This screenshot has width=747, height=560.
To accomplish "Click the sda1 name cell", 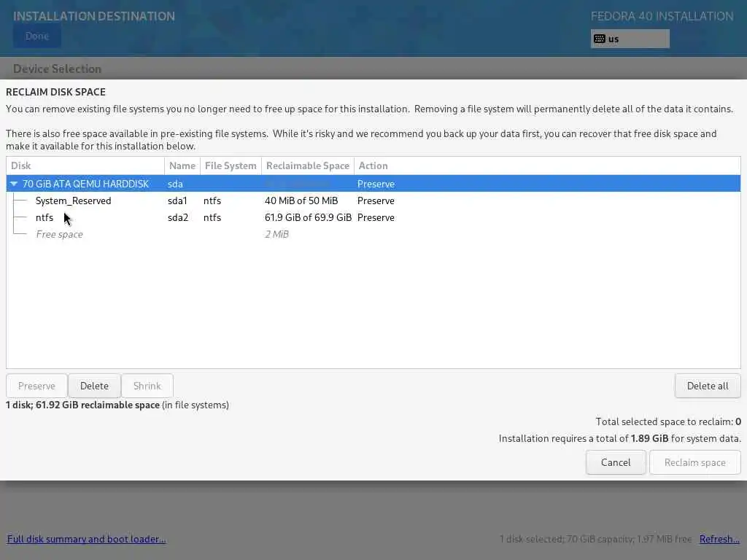I will click(177, 201).
